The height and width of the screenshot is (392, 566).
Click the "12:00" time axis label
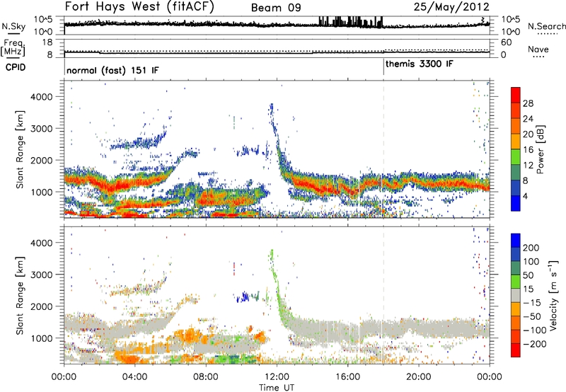pos(277,377)
